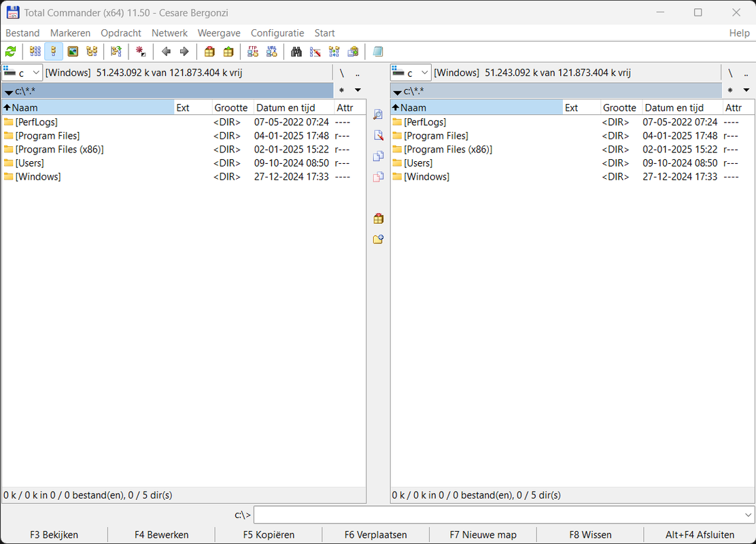
Task: Open the Bestand menu
Action: (x=22, y=33)
